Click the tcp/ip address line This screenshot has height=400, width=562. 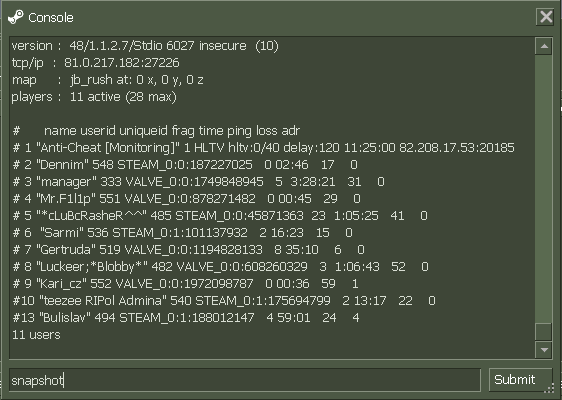tap(95, 63)
